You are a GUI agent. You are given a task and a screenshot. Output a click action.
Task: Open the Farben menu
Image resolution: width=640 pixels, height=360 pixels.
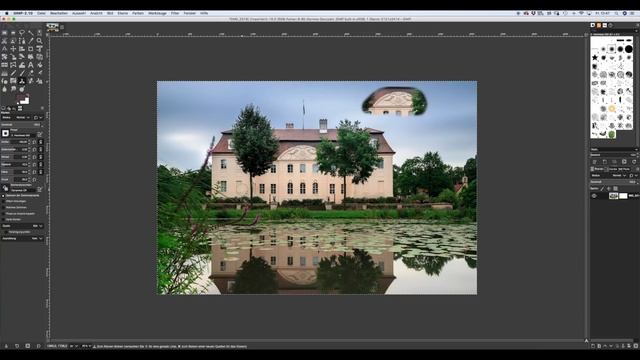click(x=138, y=13)
